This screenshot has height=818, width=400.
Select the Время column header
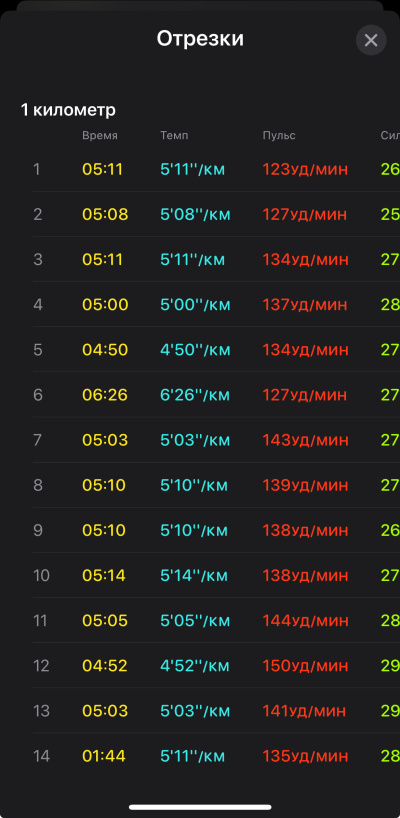[x=100, y=136]
